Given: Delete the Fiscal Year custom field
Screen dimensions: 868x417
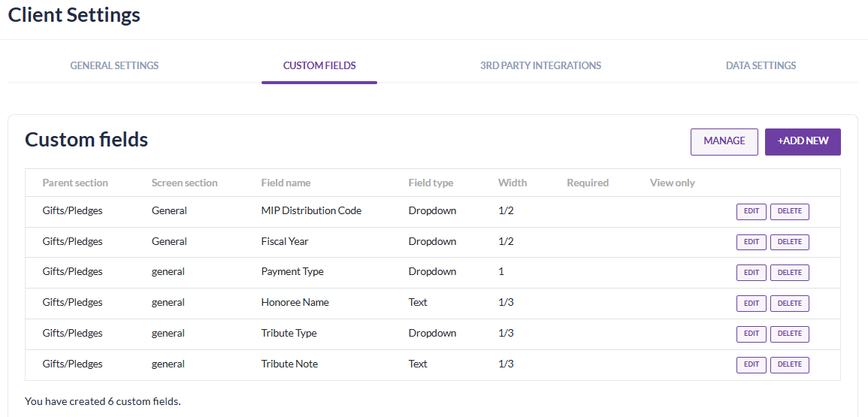Looking at the screenshot, I should [x=789, y=242].
